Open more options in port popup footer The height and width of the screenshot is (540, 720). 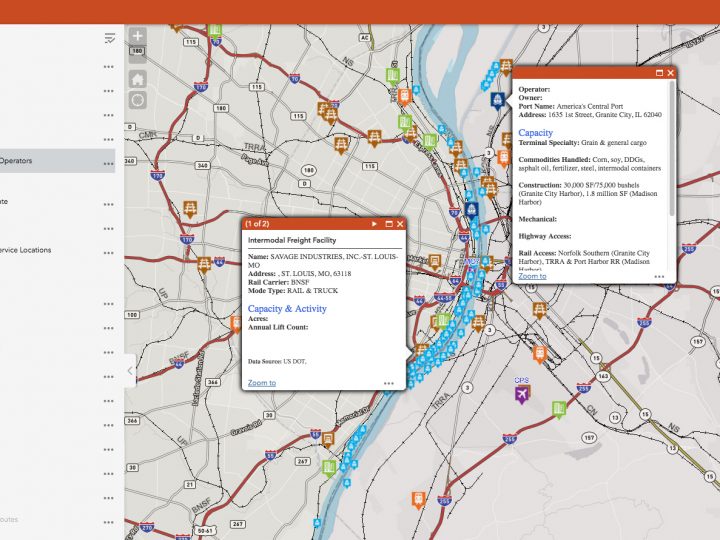click(659, 276)
